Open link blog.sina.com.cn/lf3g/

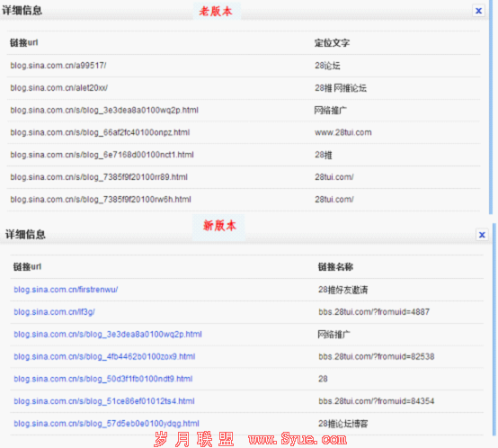point(54,312)
